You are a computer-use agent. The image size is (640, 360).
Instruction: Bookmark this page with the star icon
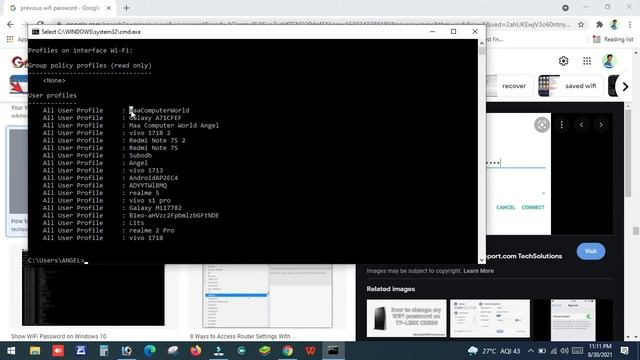pyautogui.click(x=581, y=25)
